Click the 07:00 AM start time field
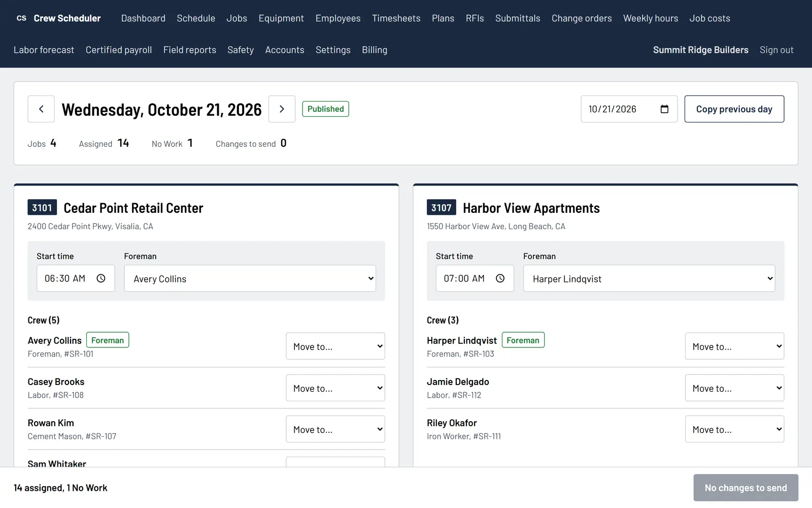Viewport: 812px width, 508px height. pyautogui.click(x=475, y=278)
